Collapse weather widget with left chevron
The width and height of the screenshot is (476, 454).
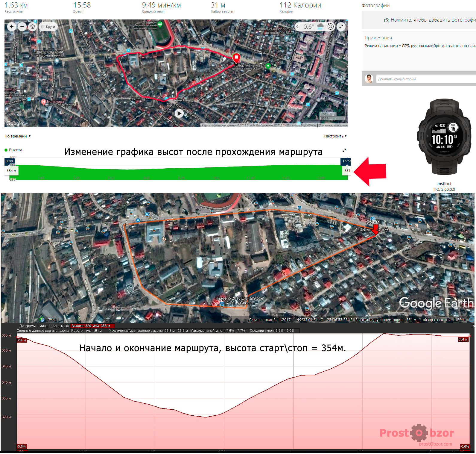coord(297,27)
